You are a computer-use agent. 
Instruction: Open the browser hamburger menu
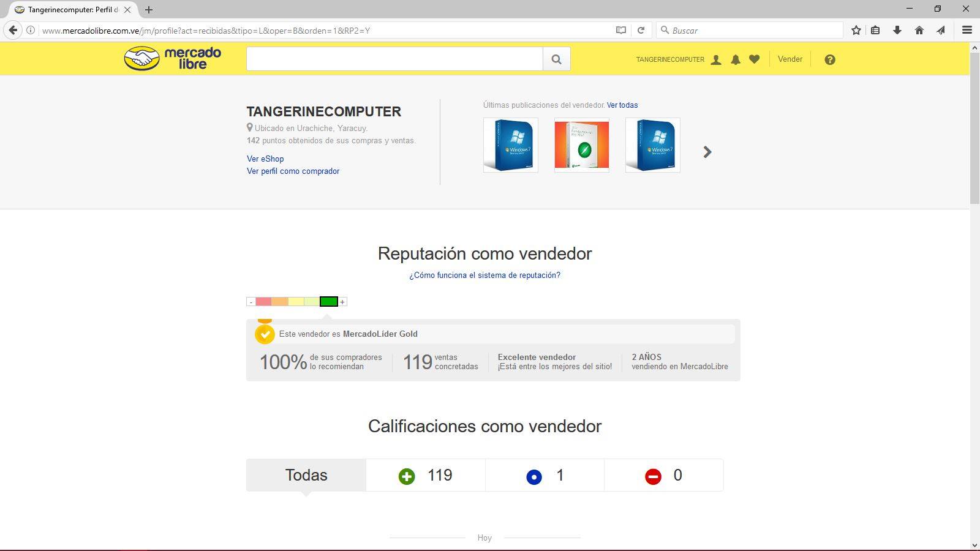(x=967, y=30)
